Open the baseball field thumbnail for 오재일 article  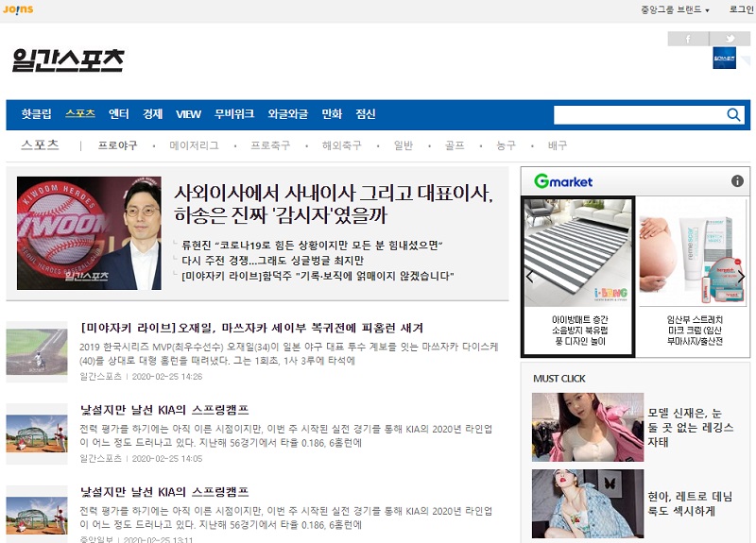pyautogui.click(x=37, y=352)
